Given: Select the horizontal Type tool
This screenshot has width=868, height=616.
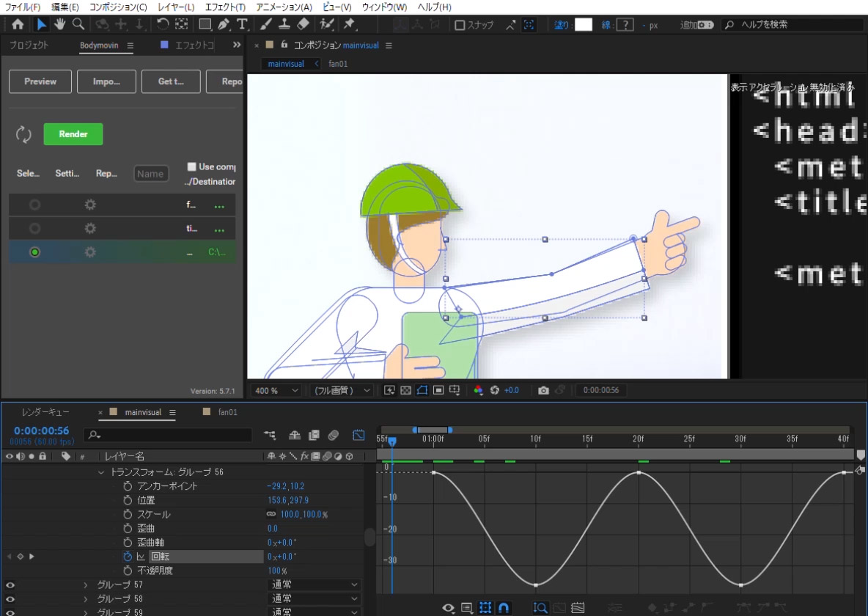Looking at the screenshot, I should point(242,24).
